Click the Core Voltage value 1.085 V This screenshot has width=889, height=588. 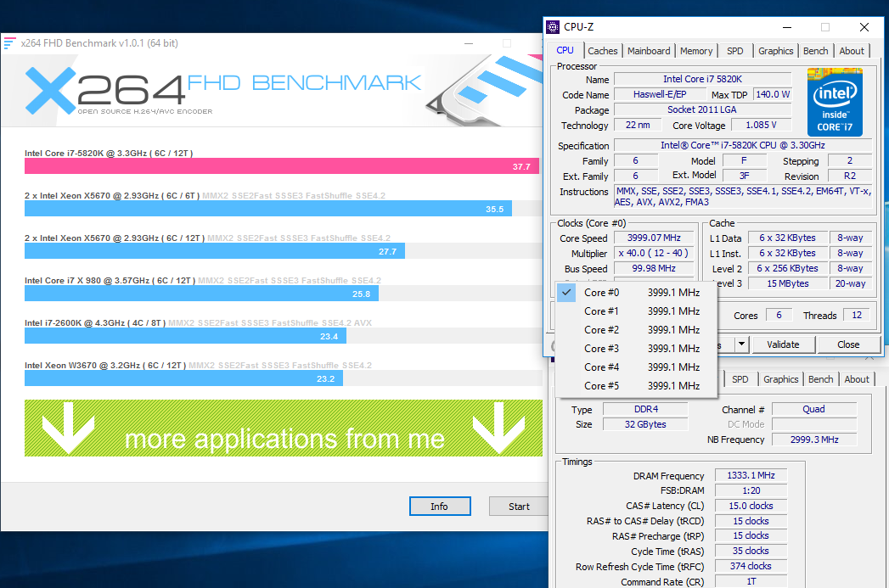pyautogui.click(x=761, y=126)
